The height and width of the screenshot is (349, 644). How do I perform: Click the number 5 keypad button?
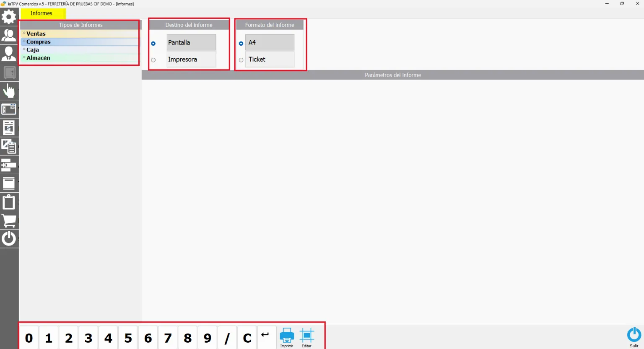pos(128,338)
